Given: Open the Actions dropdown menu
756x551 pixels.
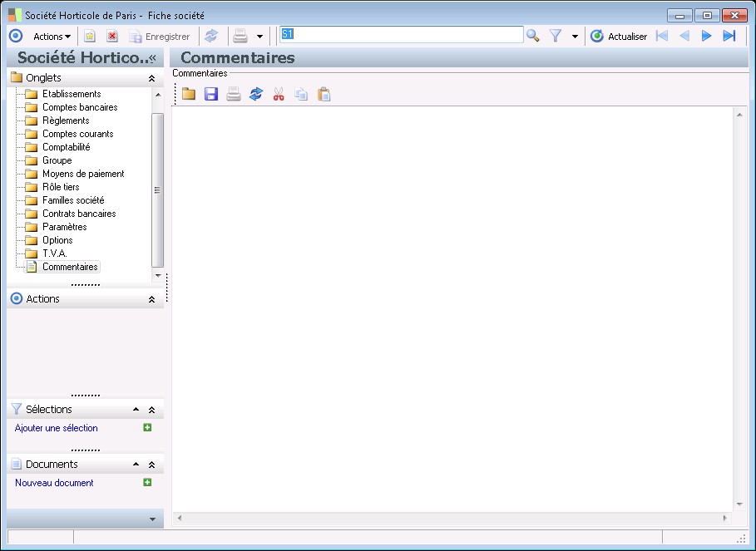Looking at the screenshot, I should tap(52, 37).
